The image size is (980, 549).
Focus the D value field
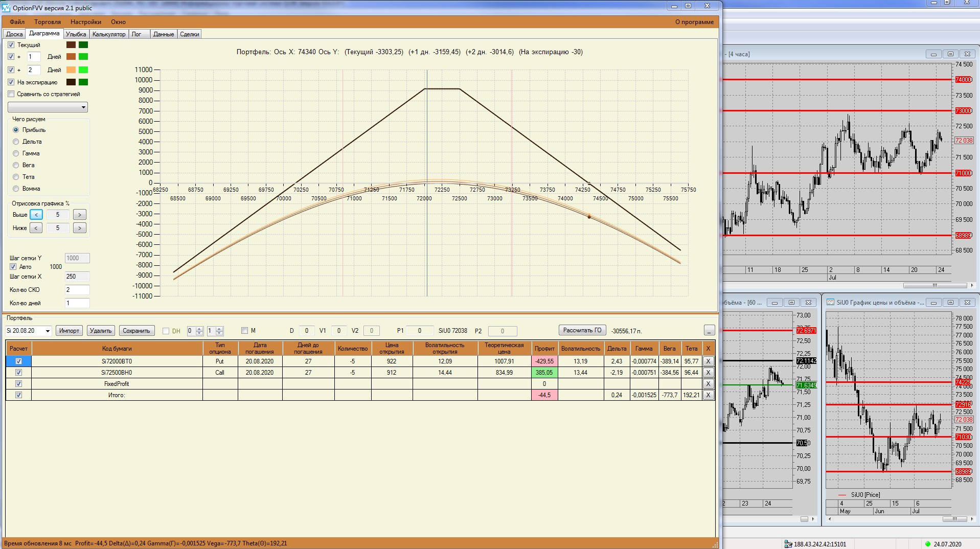click(x=307, y=331)
